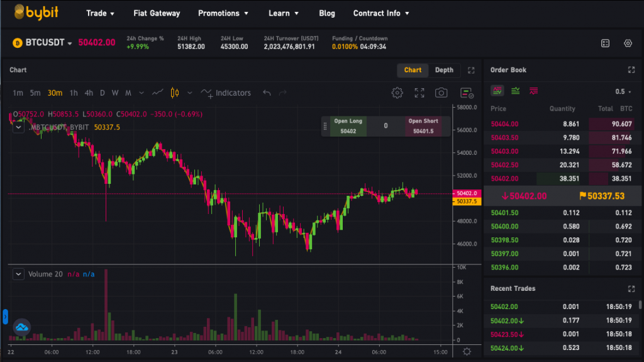Open chart settings gear
Image resolution: width=644 pixels, height=362 pixels.
(397, 93)
